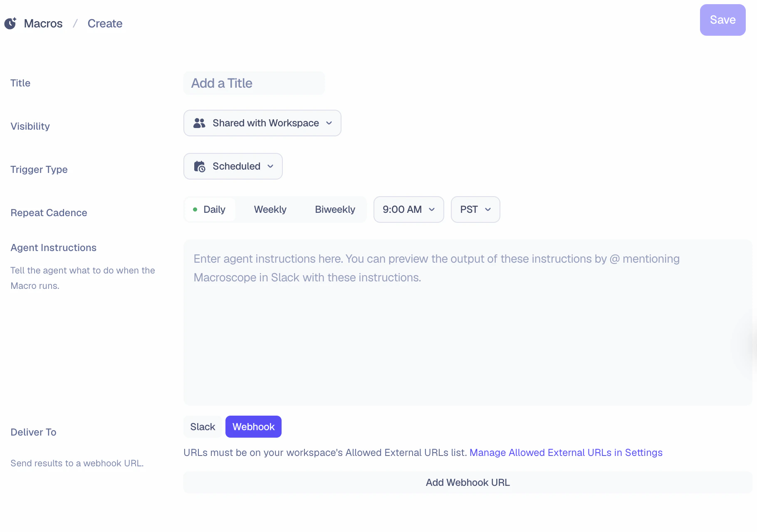Switch delivery to the Webhook tab
The height and width of the screenshot is (532, 757).
[254, 427]
